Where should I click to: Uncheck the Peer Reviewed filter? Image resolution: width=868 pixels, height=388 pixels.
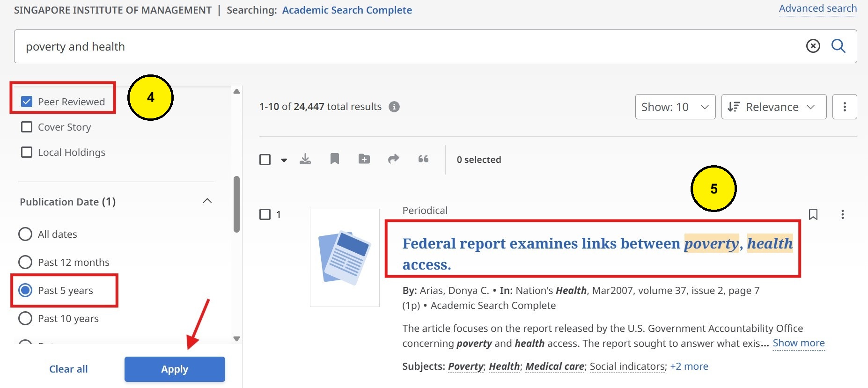(27, 102)
